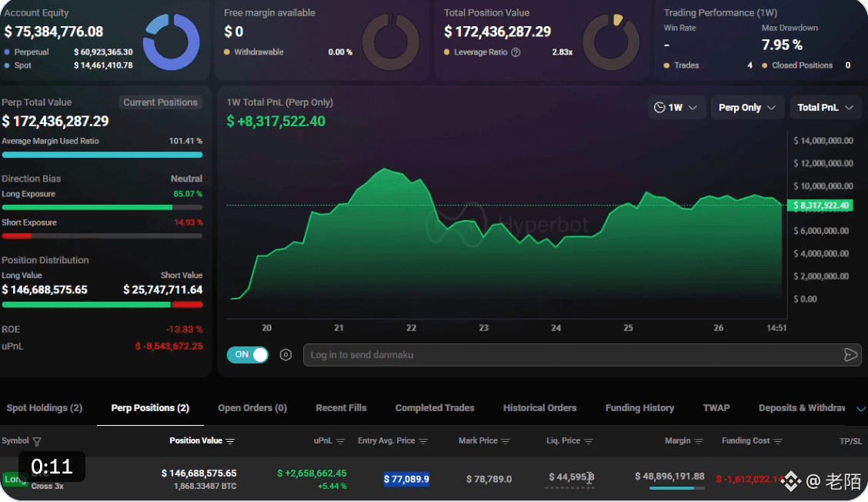Click the Current Positions button

click(x=161, y=102)
